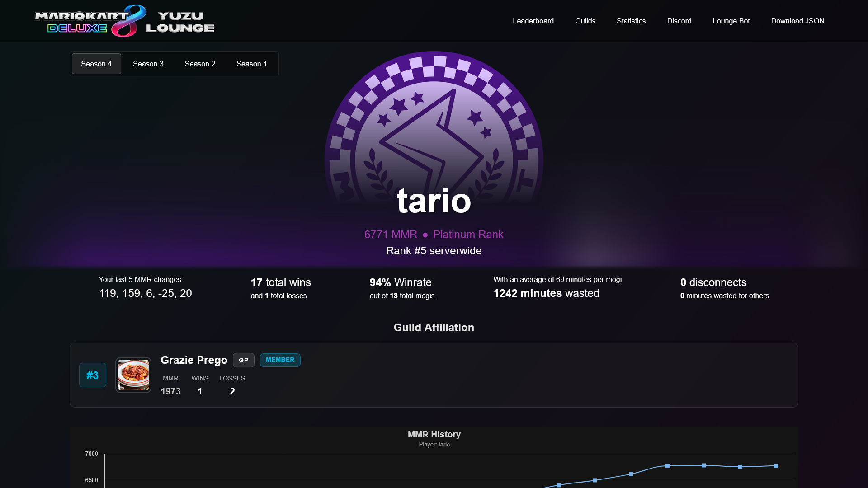Image resolution: width=868 pixels, height=488 pixels.
Task: Go to the Statistics page
Action: (631, 21)
